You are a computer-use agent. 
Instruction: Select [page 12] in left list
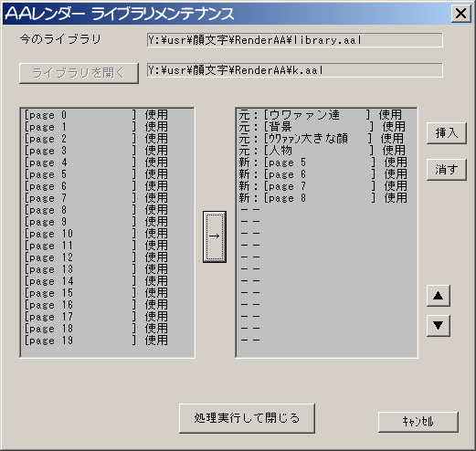pyautogui.click(x=96, y=257)
